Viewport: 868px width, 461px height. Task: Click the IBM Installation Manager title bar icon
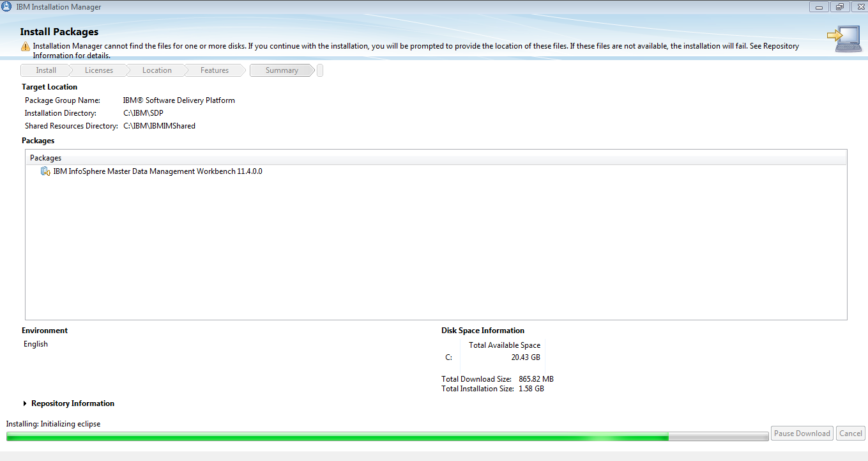pyautogui.click(x=7, y=7)
